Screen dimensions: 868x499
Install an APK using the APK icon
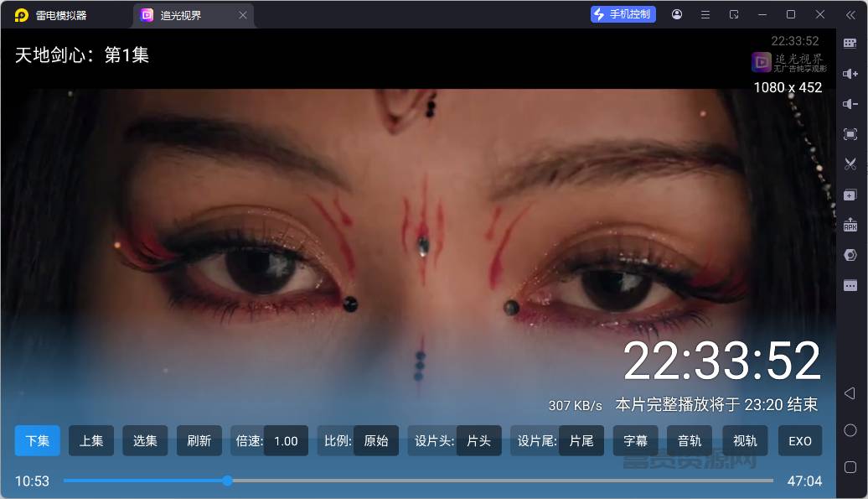point(850,225)
